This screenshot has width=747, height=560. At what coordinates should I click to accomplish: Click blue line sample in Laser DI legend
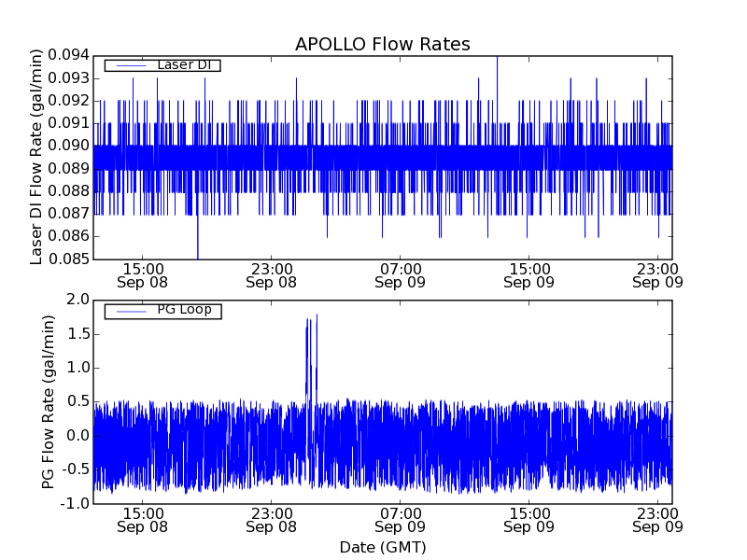tap(127, 65)
